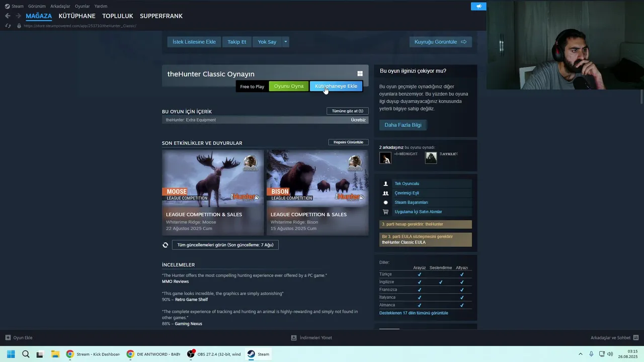This screenshot has width=644, height=362.
Task: Click the Windows platform icon
Action: 360,74
